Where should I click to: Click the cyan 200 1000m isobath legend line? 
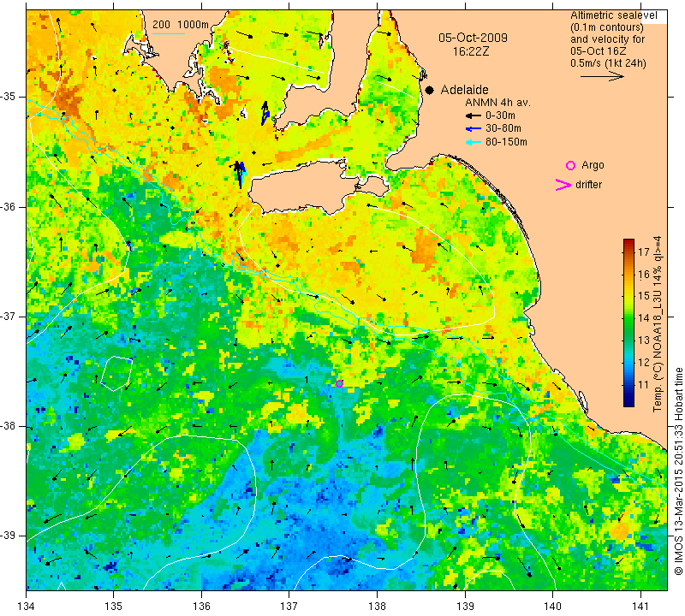coord(168,33)
